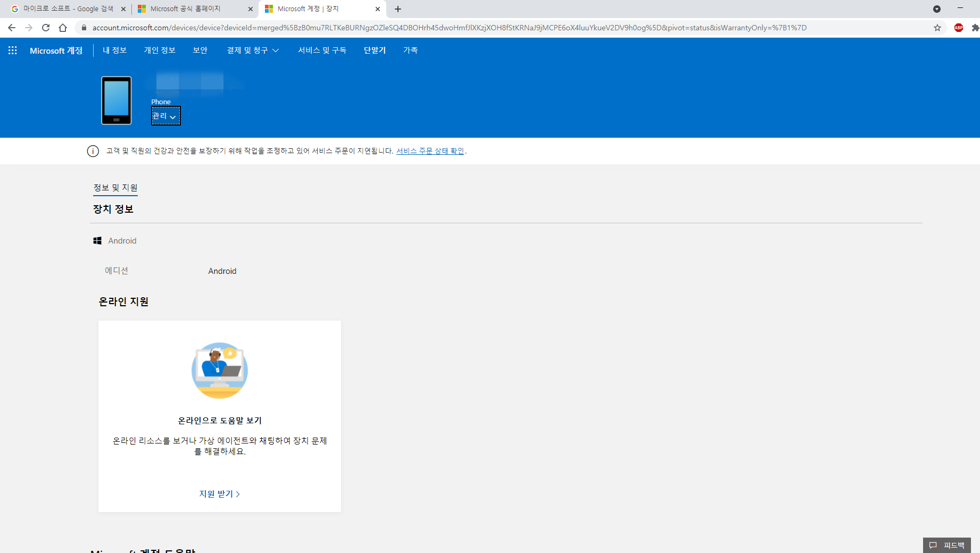Open the 보안 menu item
Image resolution: width=980 pixels, height=553 pixels.
coord(200,50)
